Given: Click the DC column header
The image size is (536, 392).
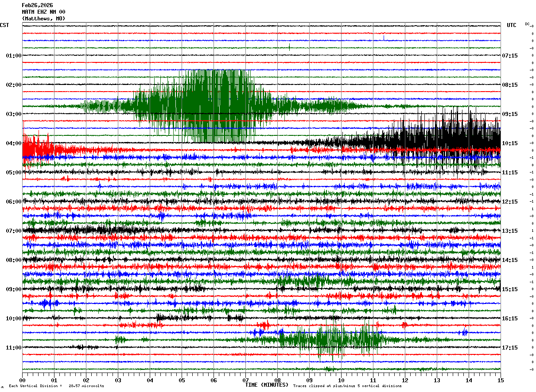Looking at the screenshot, I should point(528,24).
